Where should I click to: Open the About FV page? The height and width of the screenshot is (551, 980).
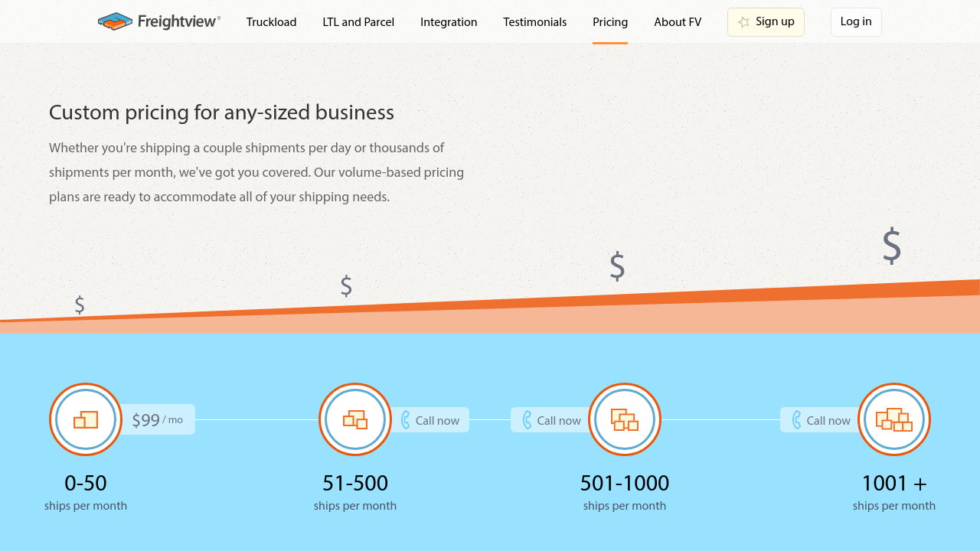(678, 22)
